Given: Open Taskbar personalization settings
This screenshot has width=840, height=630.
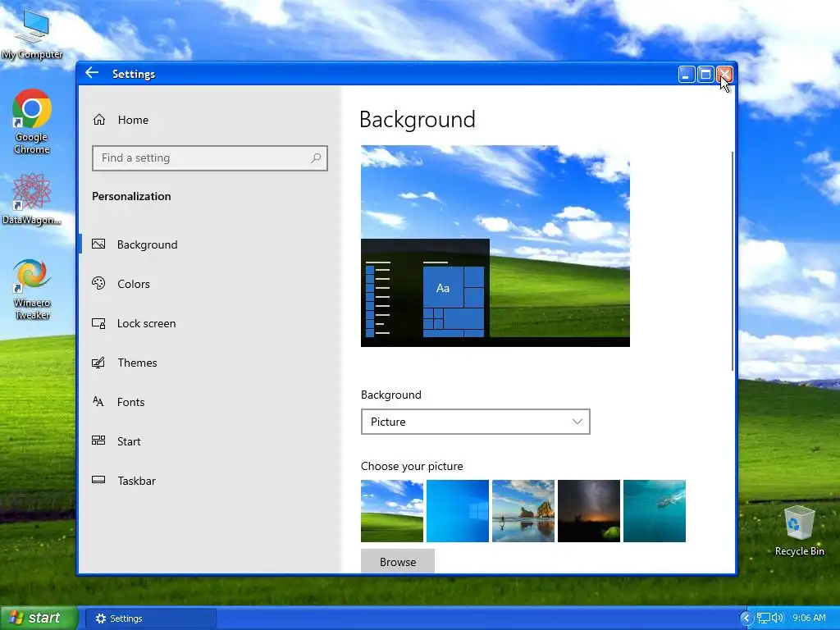Looking at the screenshot, I should click(x=209, y=481).
